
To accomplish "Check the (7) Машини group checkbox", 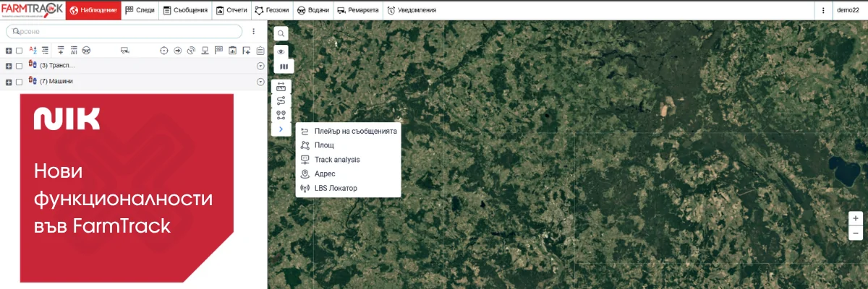I will pyautogui.click(x=20, y=82).
